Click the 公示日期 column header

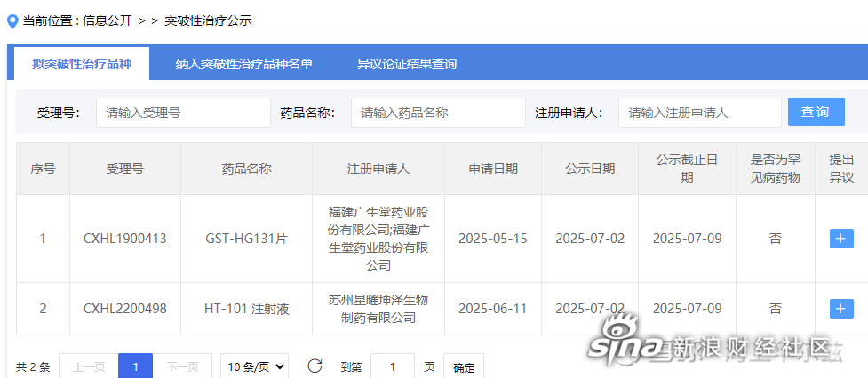coord(590,169)
